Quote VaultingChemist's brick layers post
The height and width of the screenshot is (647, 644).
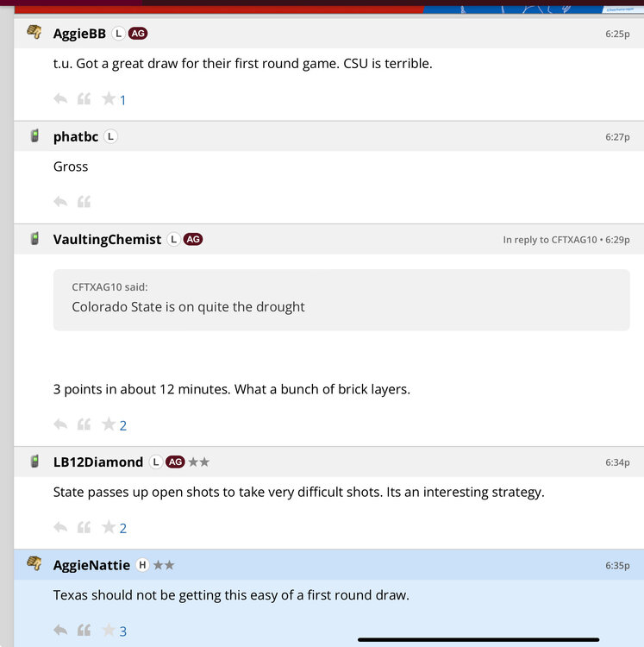(84, 424)
